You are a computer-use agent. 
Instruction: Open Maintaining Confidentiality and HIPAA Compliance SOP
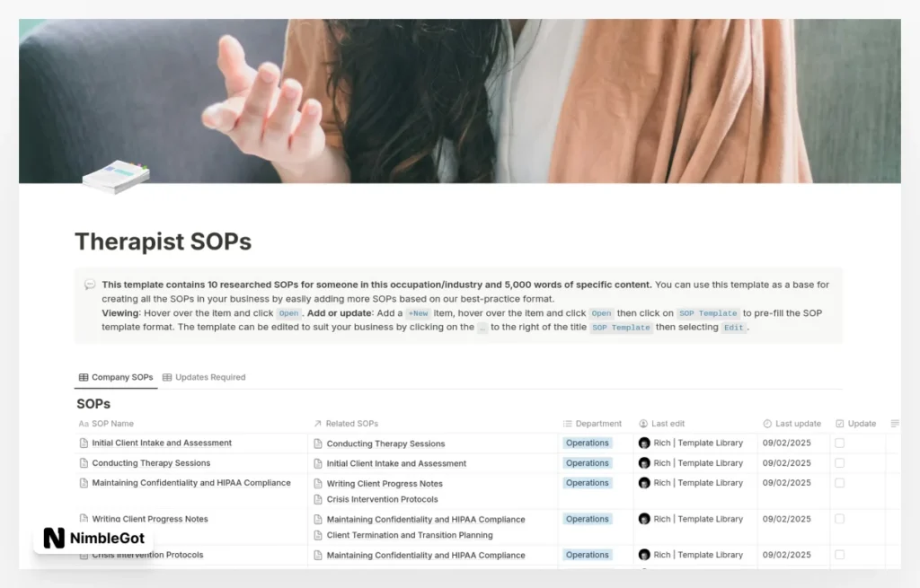pyautogui.click(x=191, y=483)
